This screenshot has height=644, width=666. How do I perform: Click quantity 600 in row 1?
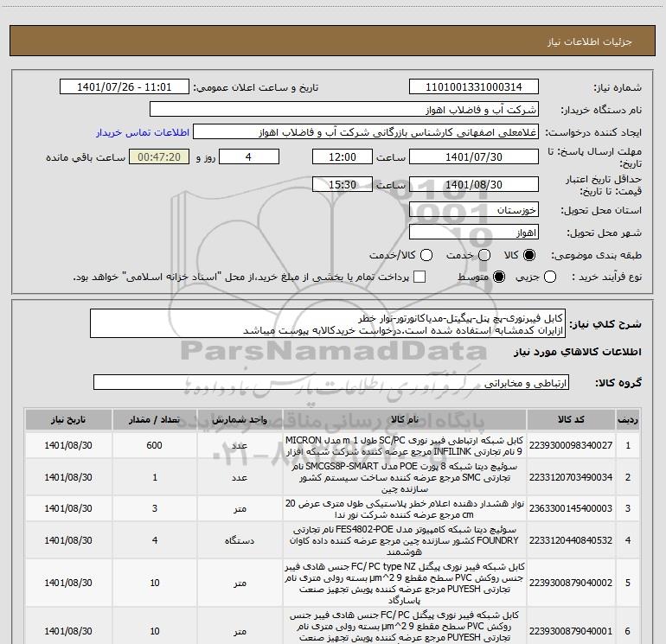(x=155, y=445)
